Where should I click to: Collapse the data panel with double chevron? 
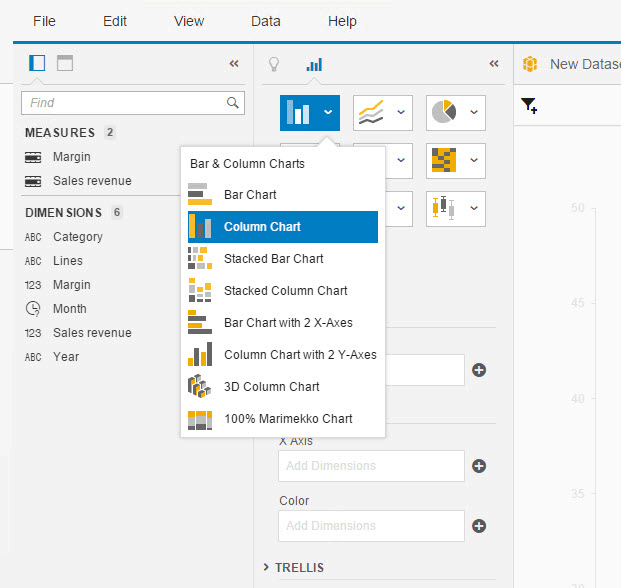pyautogui.click(x=234, y=63)
